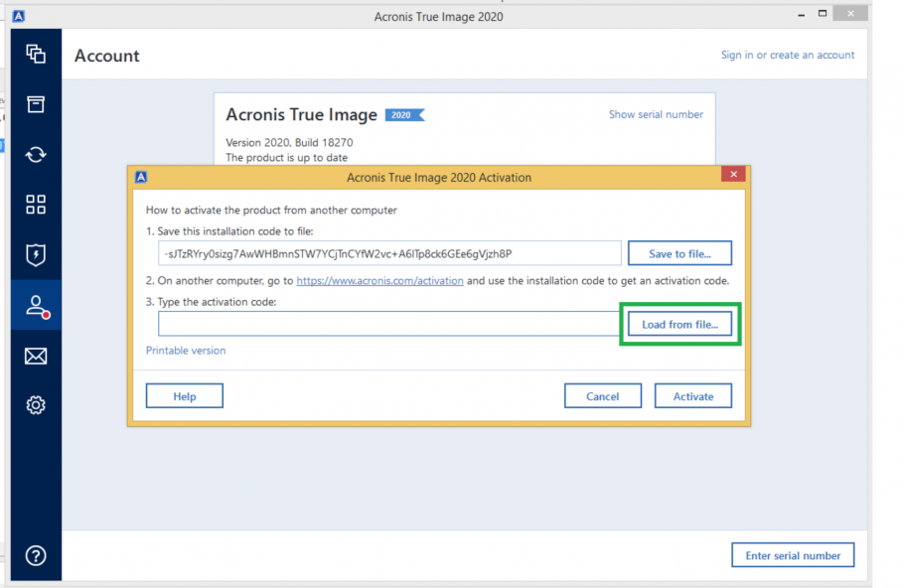Click 'Version 2020, Build 18270' text
904x588 pixels.
tap(289, 142)
